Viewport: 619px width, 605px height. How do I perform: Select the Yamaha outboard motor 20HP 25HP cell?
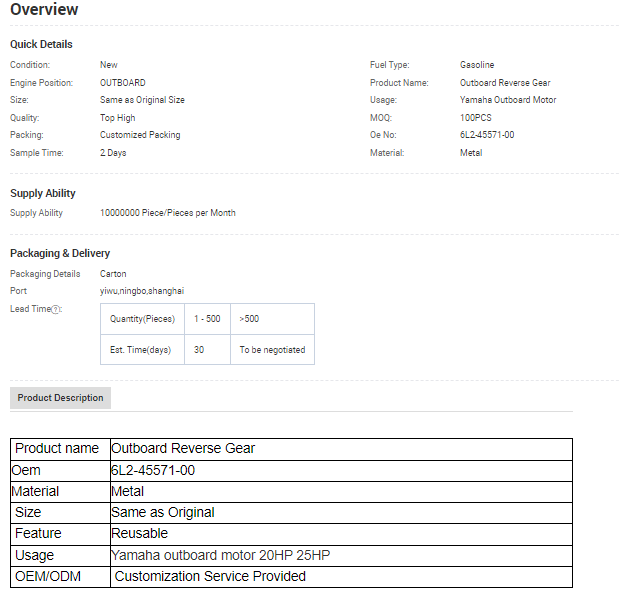[x=221, y=555]
